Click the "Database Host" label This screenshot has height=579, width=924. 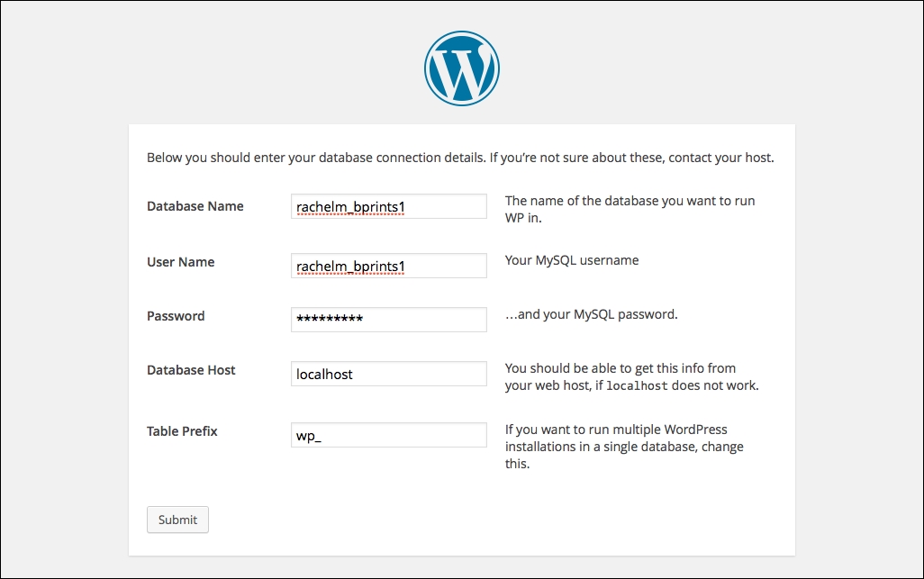click(x=191, y=370)
